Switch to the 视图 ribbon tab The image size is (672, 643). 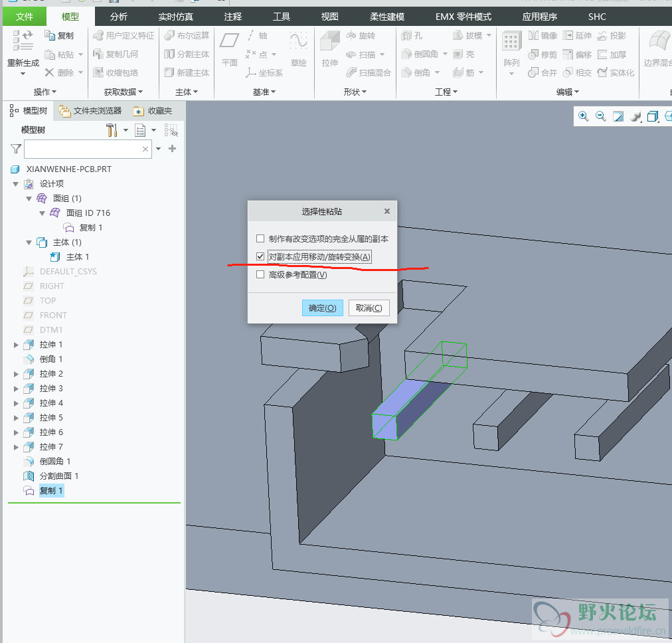click(x=329, y=17)
